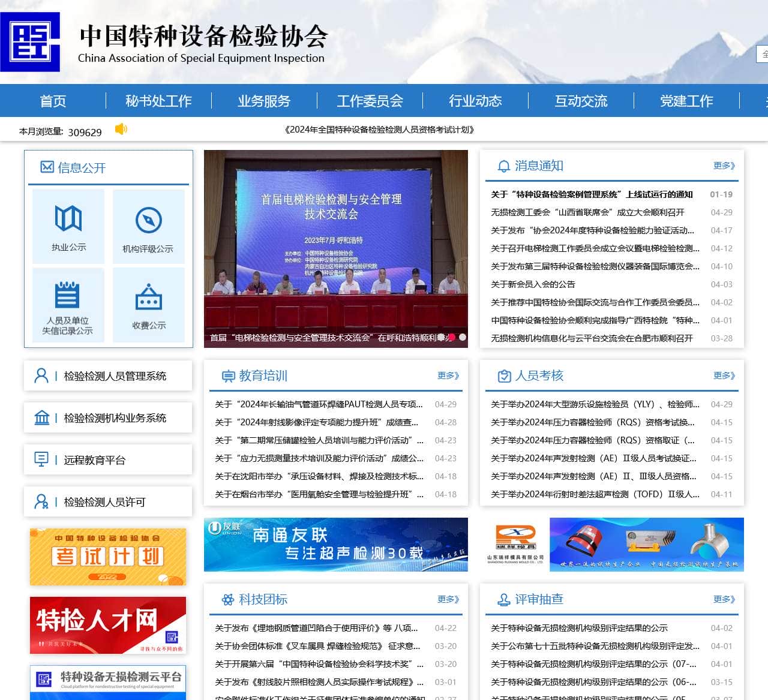Click the 本月浏览量 count 309629
The image size is (768, 700).
[x=85, y=132]
